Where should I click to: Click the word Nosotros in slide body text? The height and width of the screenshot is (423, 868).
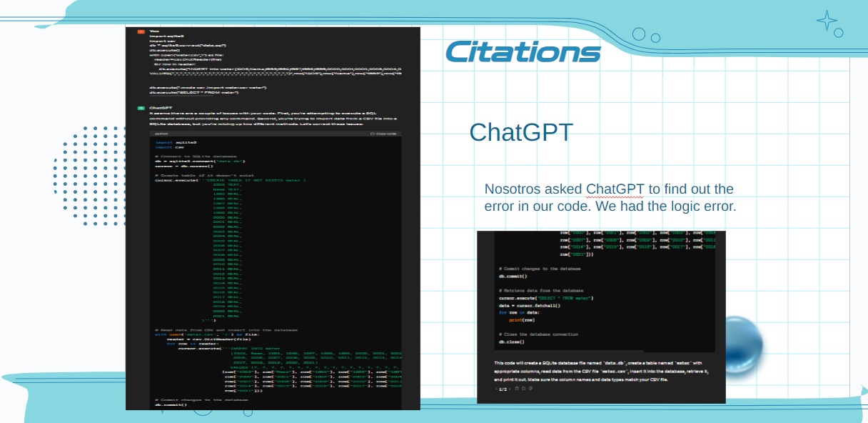[513, 189]
